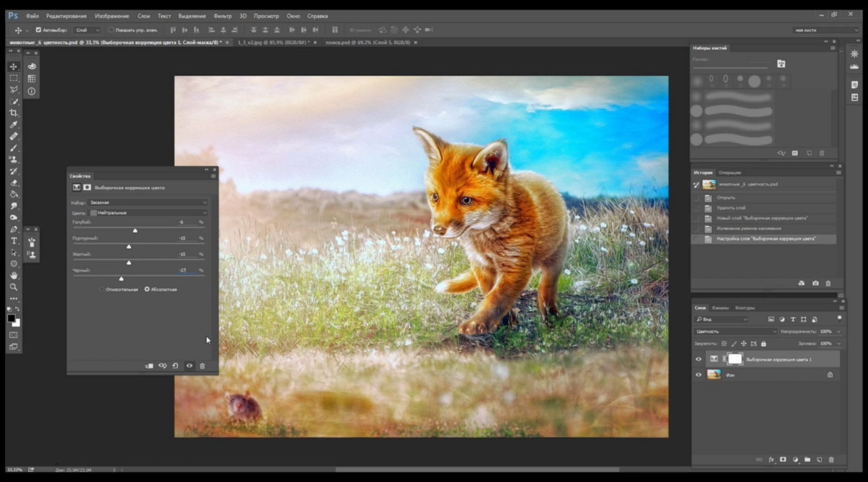Open the Изображение menu
The width and height of the screenshot is (868, 482).
point(111,15)
